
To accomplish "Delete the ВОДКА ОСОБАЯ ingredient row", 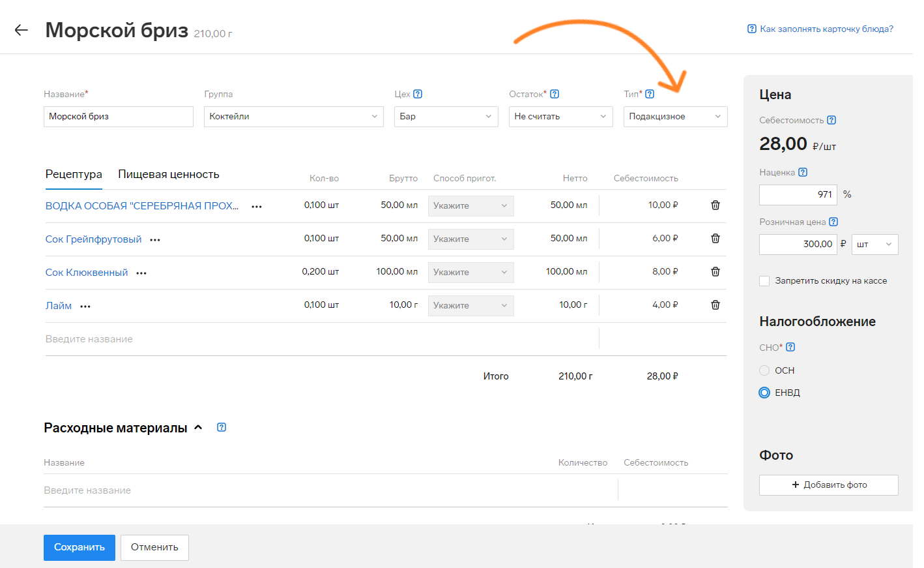I will (x=715, y=205).
